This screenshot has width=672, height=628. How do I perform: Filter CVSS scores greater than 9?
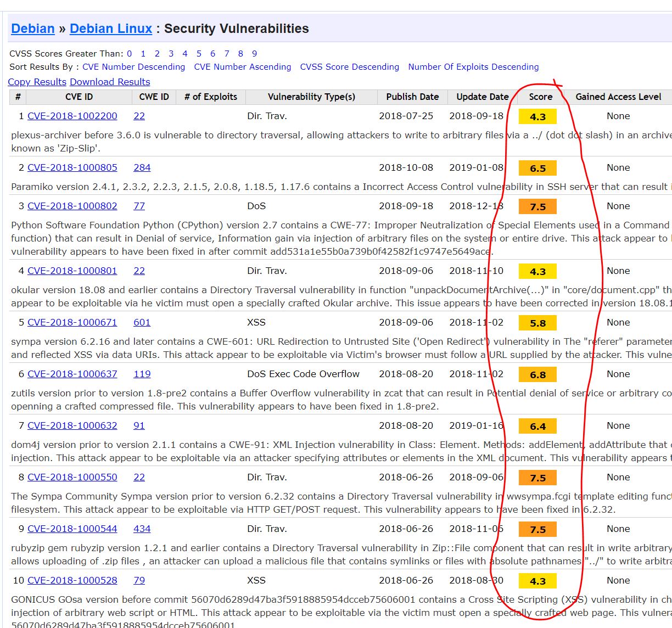coord(254,53)
